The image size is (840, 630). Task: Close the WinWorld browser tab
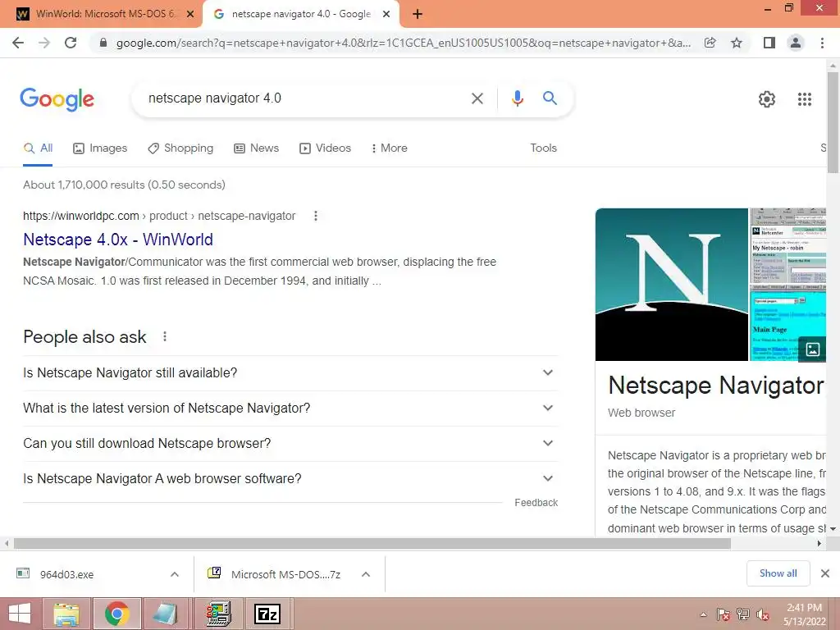[x=190, y=15]
